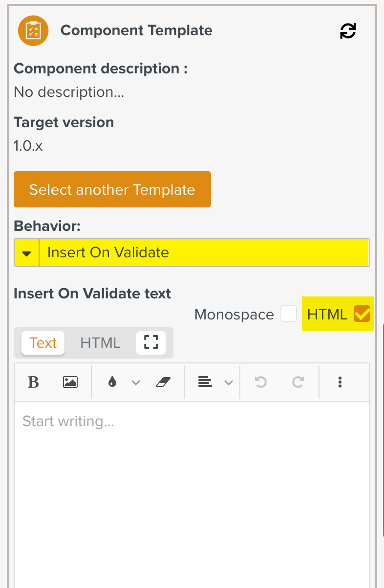Clear formatting with the eraser icon
The height and width of the screenshot is (588, 384).
[x=164, y=382]
